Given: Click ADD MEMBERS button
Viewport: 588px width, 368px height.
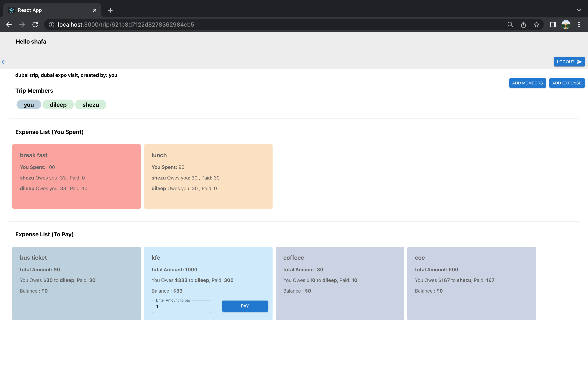Looking at the screenshot, I should pos(528,83).
